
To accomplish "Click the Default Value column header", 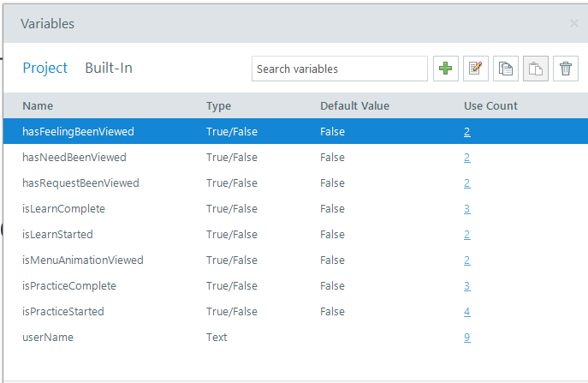I will [354, 106].
